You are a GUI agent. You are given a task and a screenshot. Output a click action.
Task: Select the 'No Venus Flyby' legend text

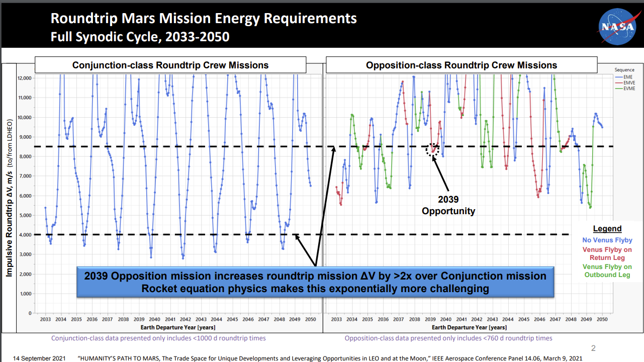click(607, 240)
